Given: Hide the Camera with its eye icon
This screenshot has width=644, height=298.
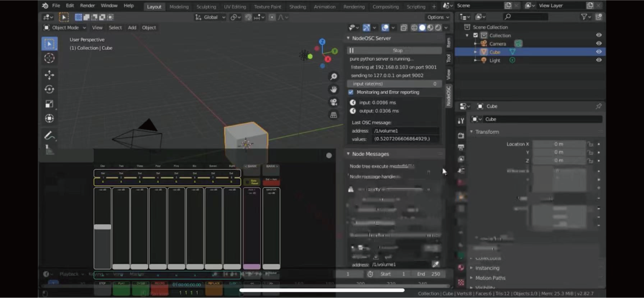Looking at the screenshot, I should pos(599,44).
